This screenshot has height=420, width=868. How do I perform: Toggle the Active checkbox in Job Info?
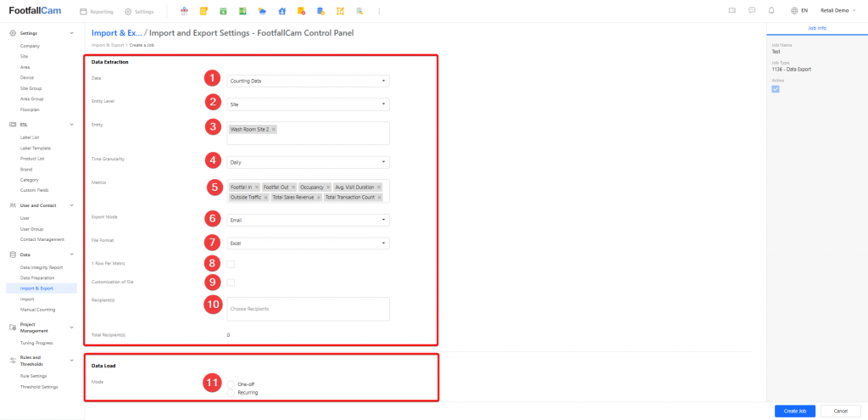[776, 89]
